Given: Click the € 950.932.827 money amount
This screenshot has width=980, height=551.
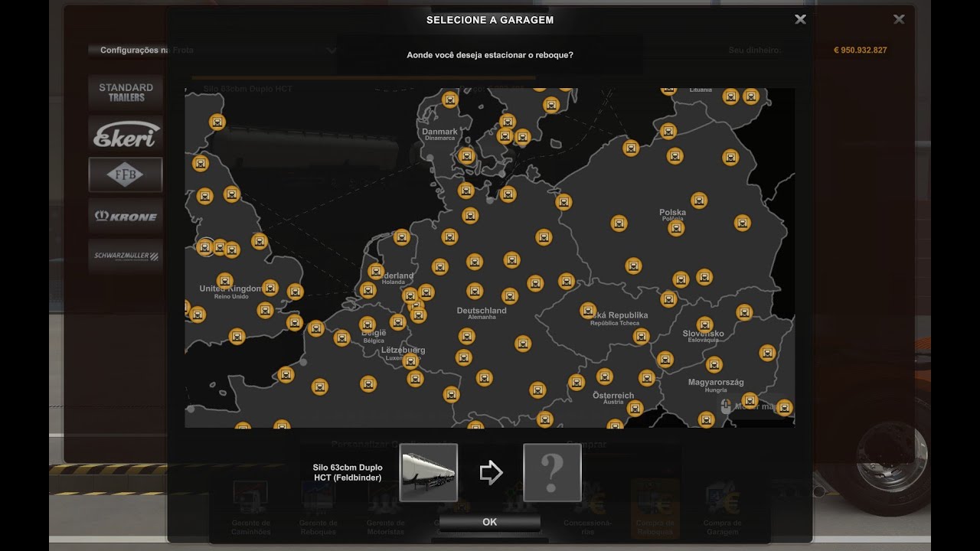Looking at the screenshot, I should (x=861, y=51).
